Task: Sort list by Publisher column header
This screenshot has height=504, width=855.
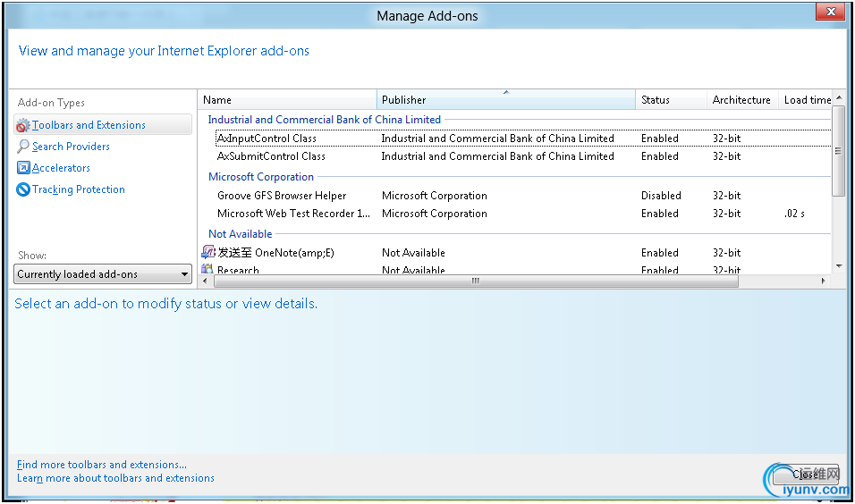Action: (x=505, y=100)
